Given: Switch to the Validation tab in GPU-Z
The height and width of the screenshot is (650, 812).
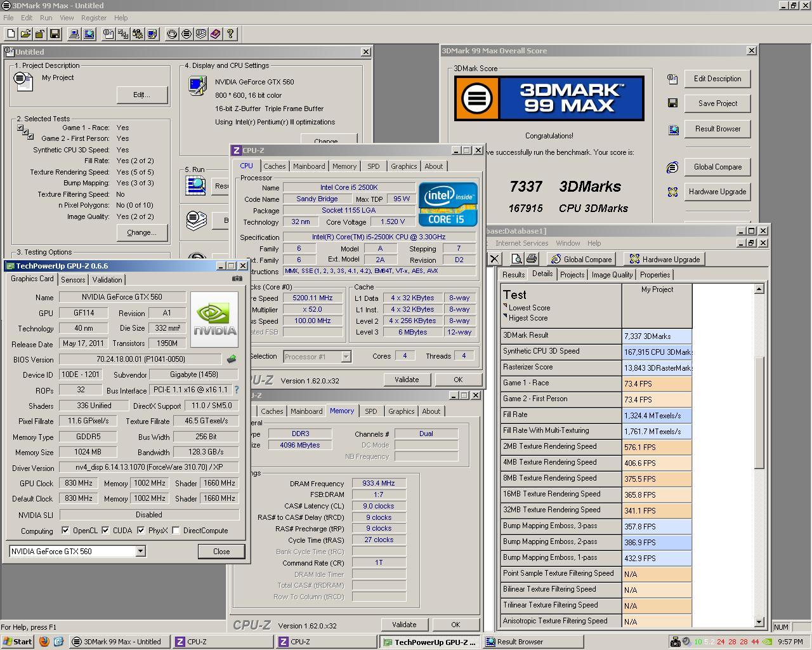Looking at the screenshot, I should 107,279.
